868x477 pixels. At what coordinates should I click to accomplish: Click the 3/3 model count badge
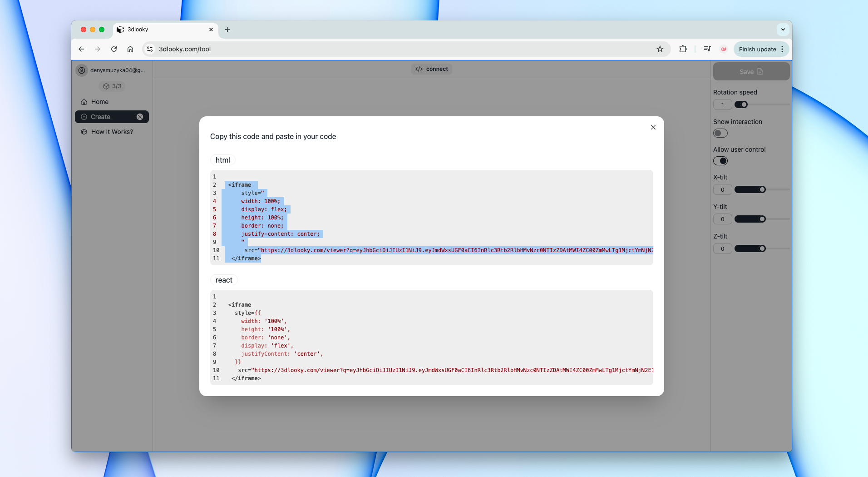(112, 86)
